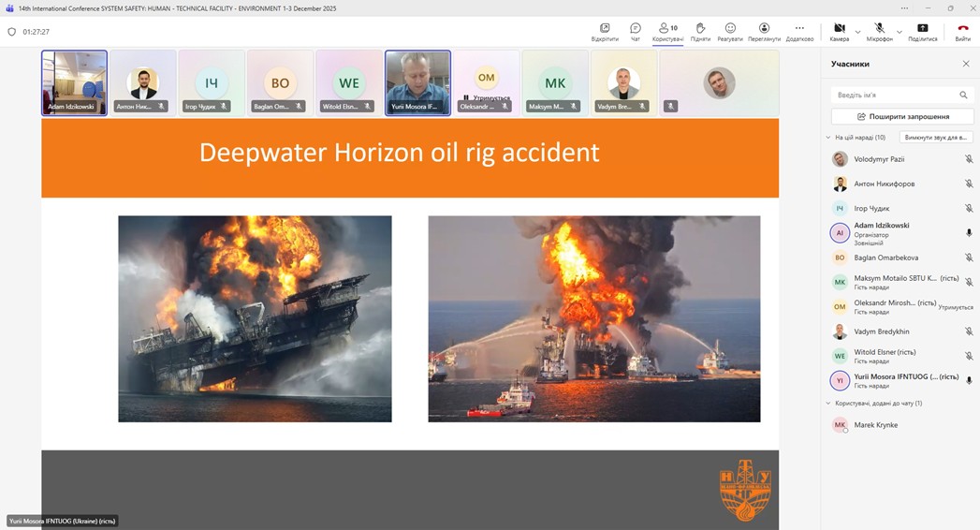Toggle the Користувачі participants panel

click(668, 32)
